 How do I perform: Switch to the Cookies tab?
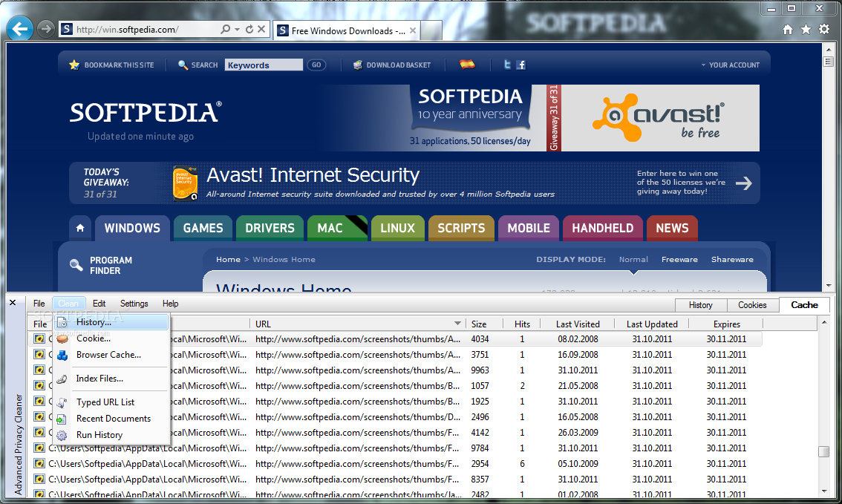click(x=752, y=305)
